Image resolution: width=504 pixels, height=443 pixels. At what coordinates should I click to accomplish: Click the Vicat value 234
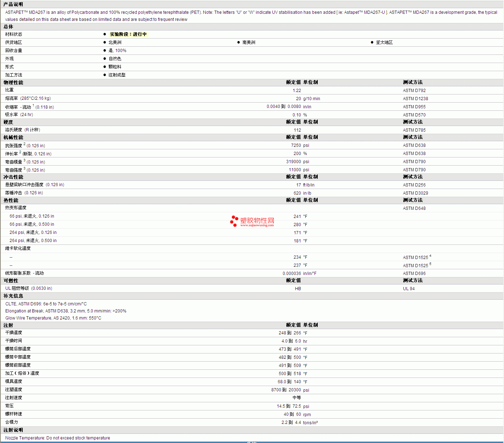click(297, 257)
